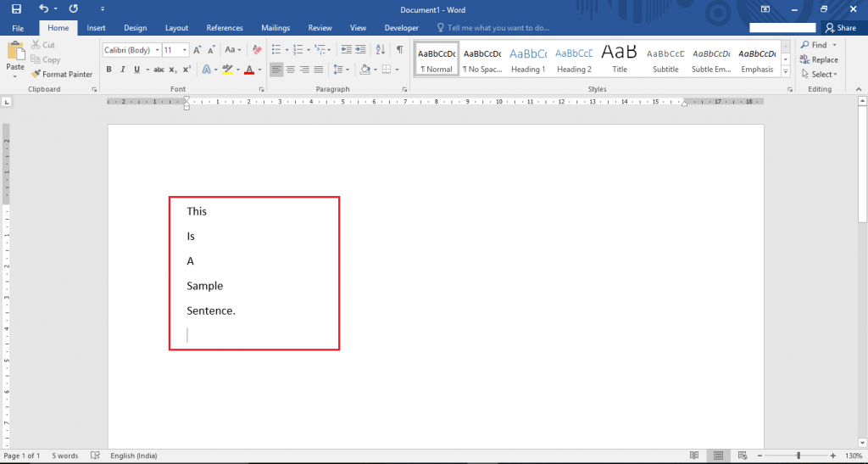This screenshot has height=464, width=868.
Task: Switch to the Design tab
Action: (x=135, y=28)
